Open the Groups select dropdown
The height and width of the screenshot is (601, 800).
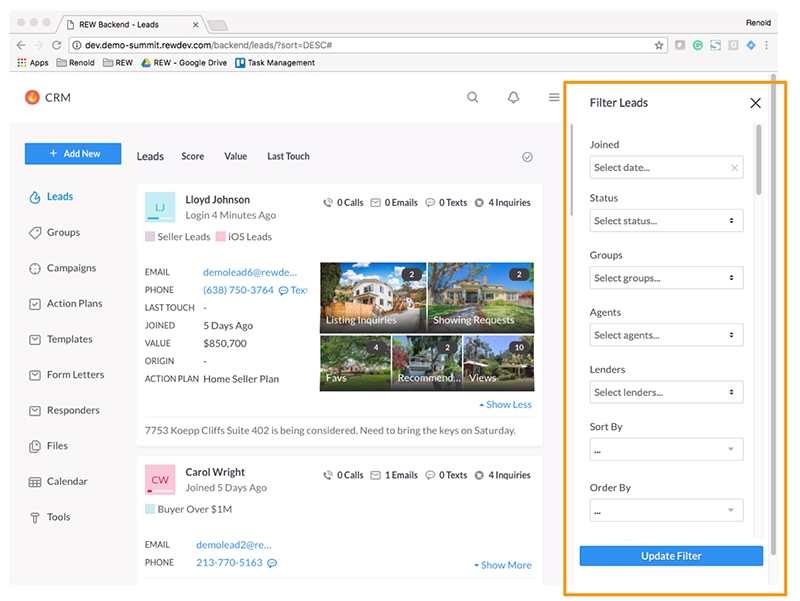tap(666, 278)
